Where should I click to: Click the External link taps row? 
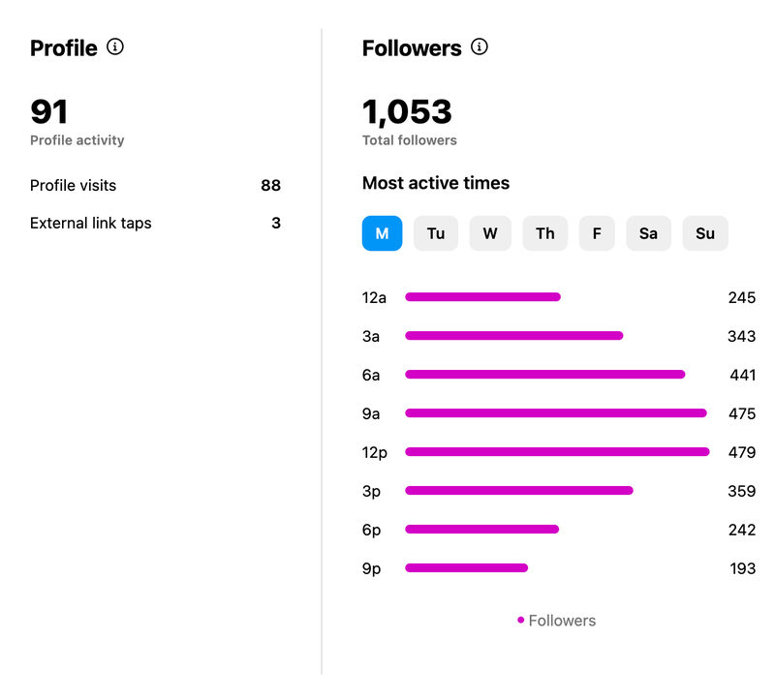(155, 223)
